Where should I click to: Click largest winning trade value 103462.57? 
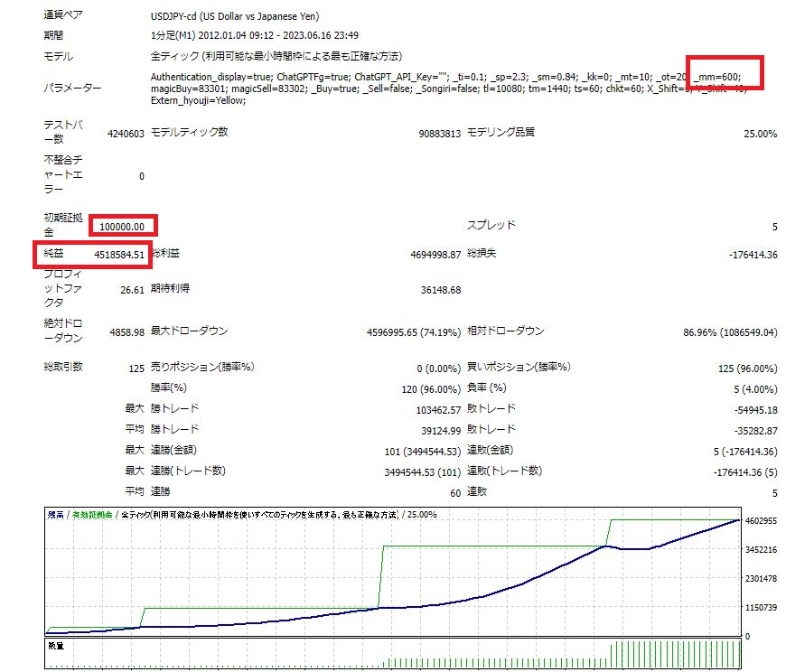[x=438, y=410]
